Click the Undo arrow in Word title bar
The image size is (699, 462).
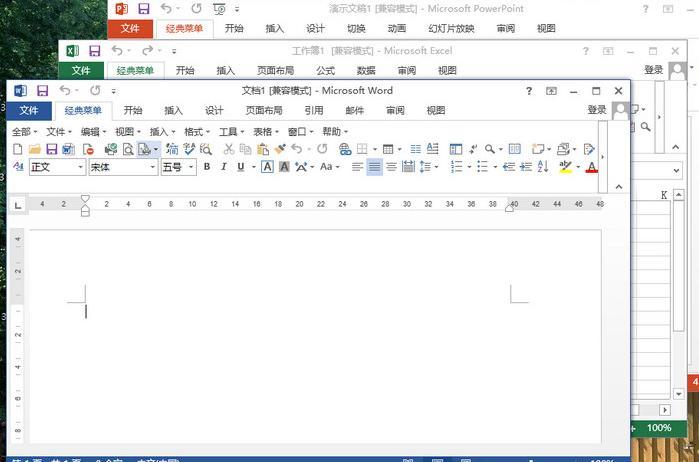[65, 91]
